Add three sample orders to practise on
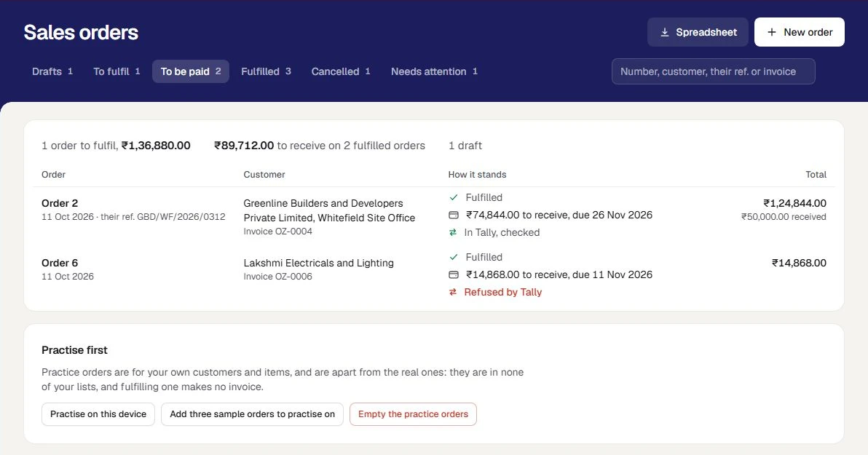This screenshot has width=868, height=455. [x=252, y=414]
